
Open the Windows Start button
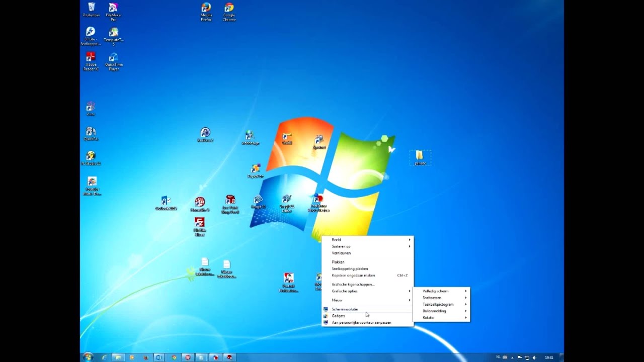coord(88,357)
